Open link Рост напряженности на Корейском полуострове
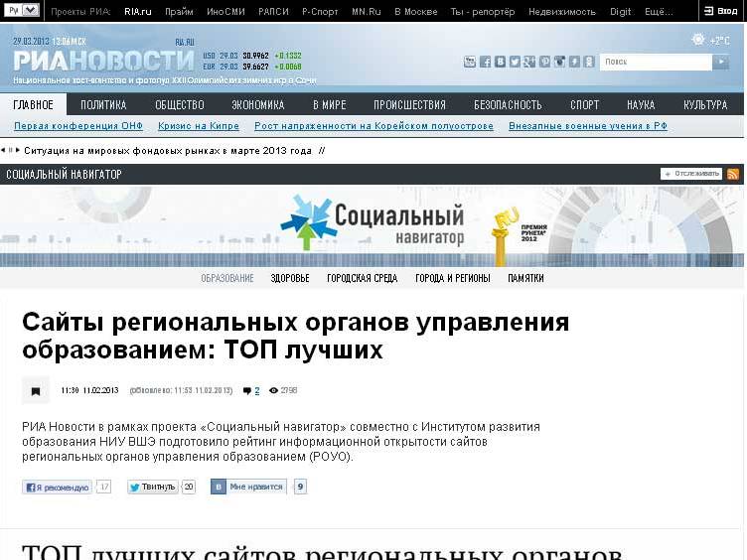 point(373,126)
